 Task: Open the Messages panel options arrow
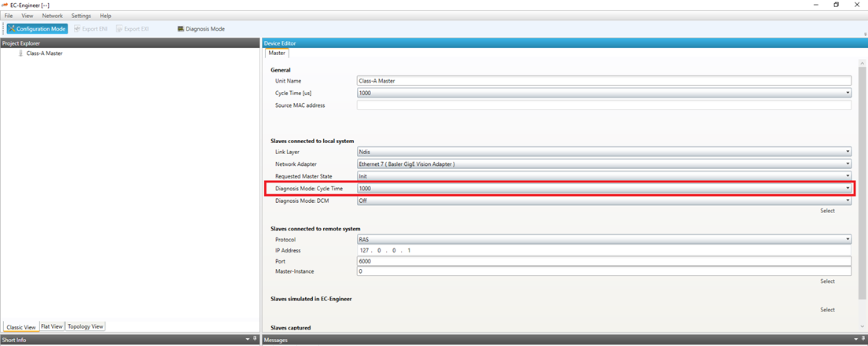coord(855,340)
